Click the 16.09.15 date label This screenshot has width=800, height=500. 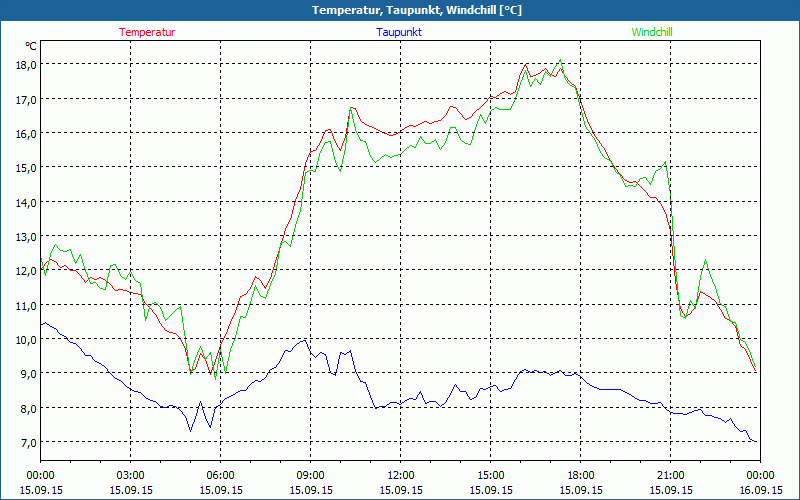pyautogui.click(x=760, y=490)
